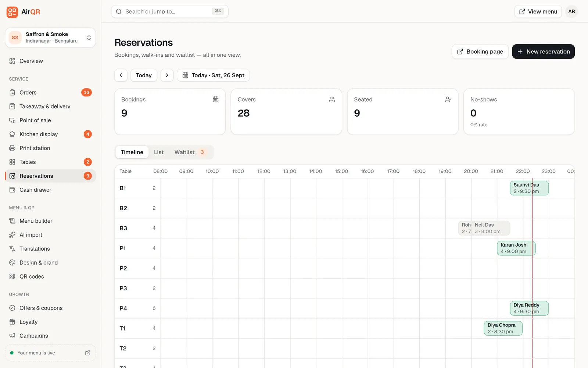Open the Booking page link
Screen dimensions: 588x368
(480, 52)
